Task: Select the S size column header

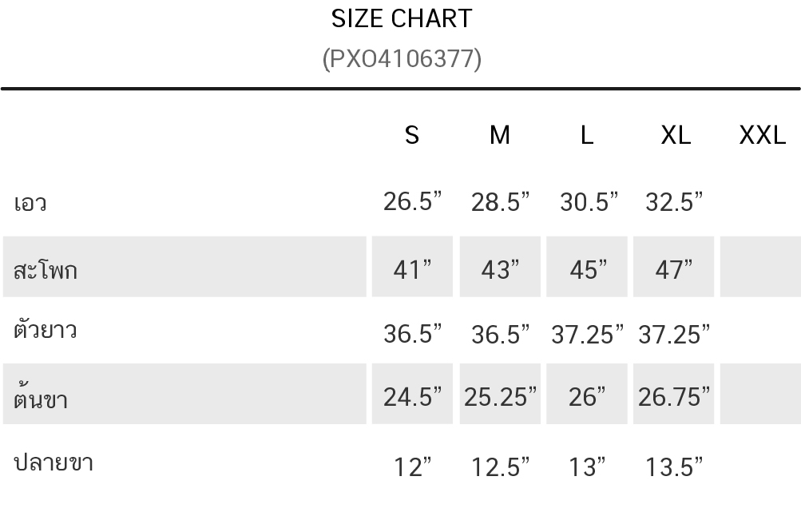Action: [x=412, y=136]
